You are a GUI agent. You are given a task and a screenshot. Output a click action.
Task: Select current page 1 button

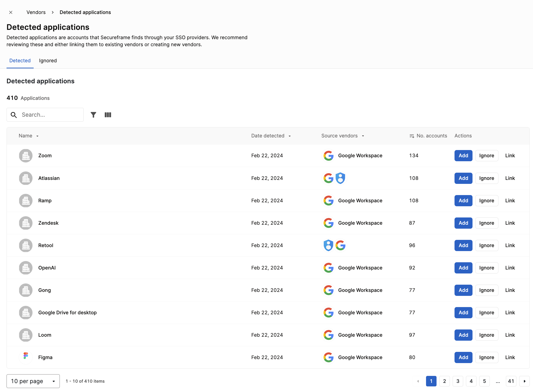[x=431, y=381]
